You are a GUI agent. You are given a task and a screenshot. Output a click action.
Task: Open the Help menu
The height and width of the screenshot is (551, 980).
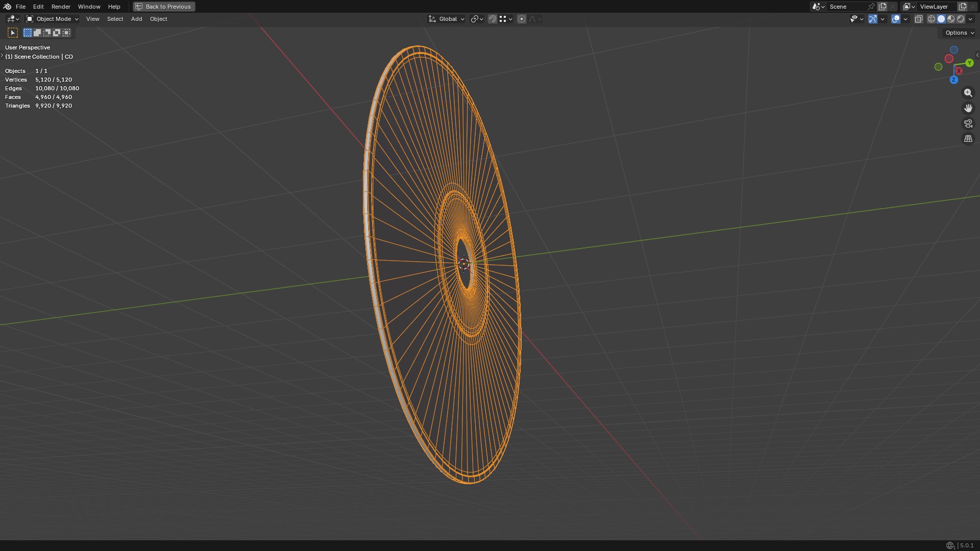click(x=114, y=7)
